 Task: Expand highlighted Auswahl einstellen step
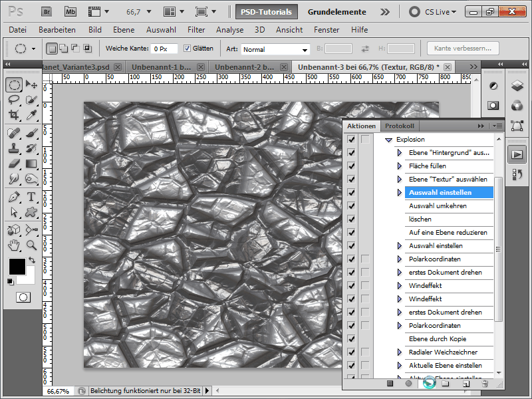point(400,192)
